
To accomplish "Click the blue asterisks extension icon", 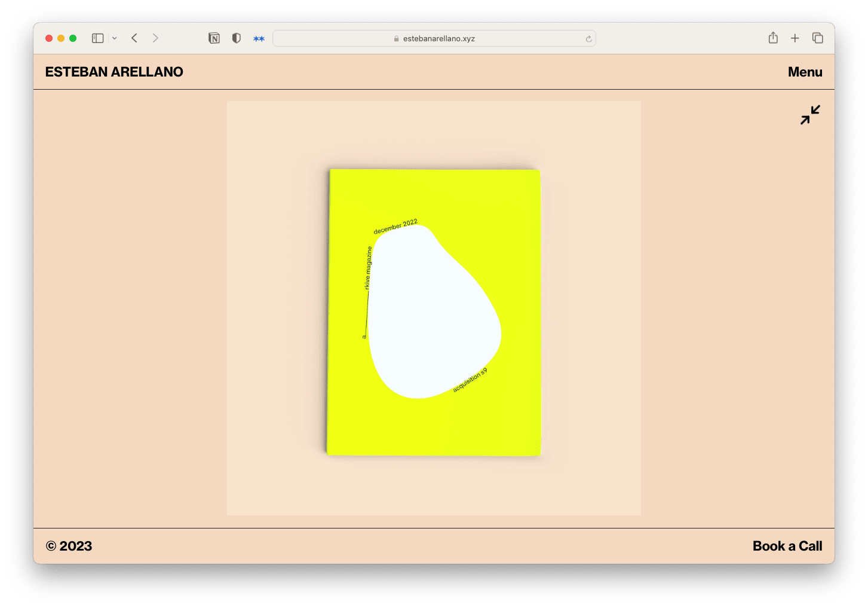I will (x=259, y=39).
